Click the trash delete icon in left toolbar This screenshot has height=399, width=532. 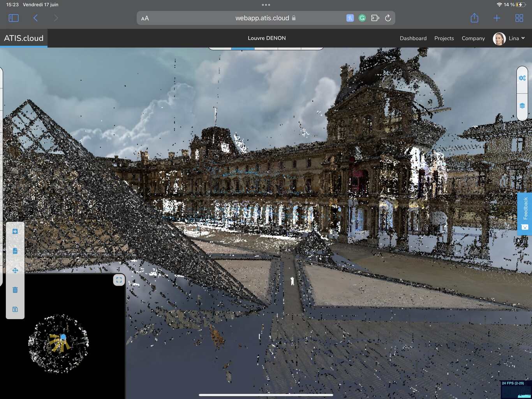pyautogui.click(x=15, y=290)
